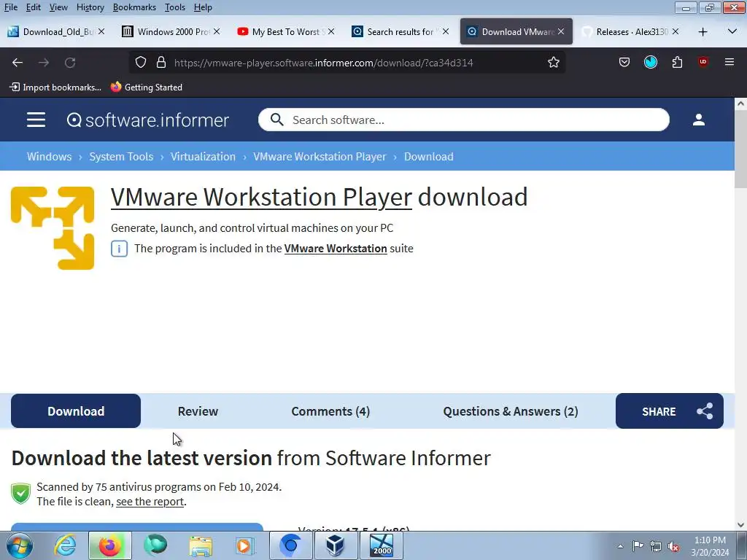Image resolution: width=747 pixels, height=560 pixels.
Task: Select the Comments (4) tab
Action: [x=330, y=411]
